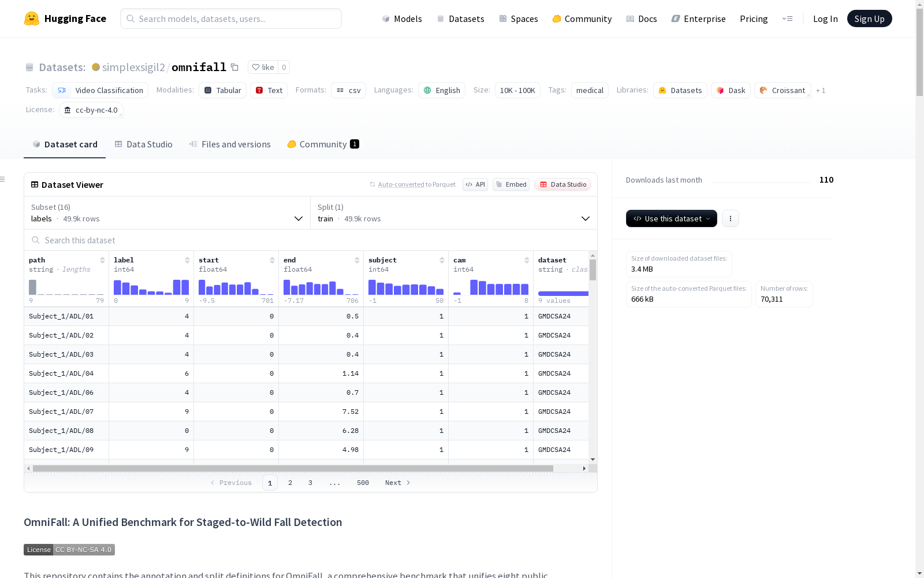
Task: Sort by the cam column sort icon
Action: pyautogui.click(x=527, y=260)
